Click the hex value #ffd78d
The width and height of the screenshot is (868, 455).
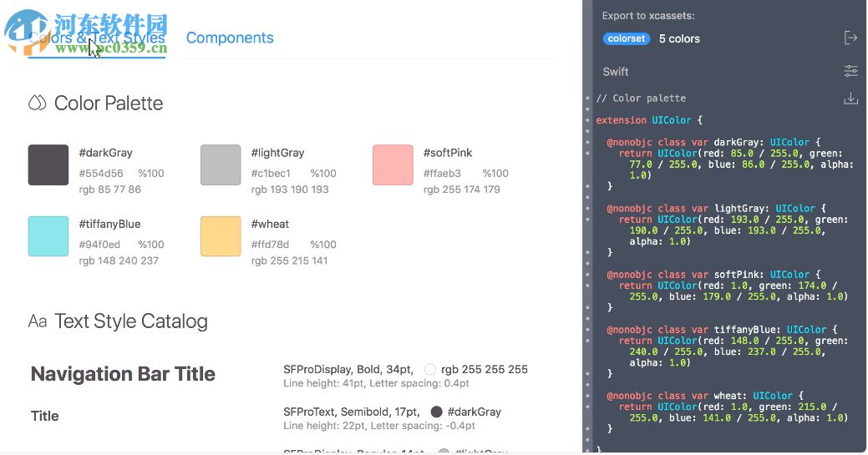[x=270, y=245]
